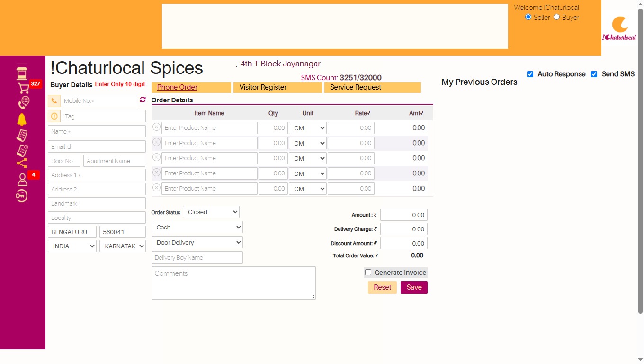
Task: Open the phone order chat icon
Action: (23, 103)
